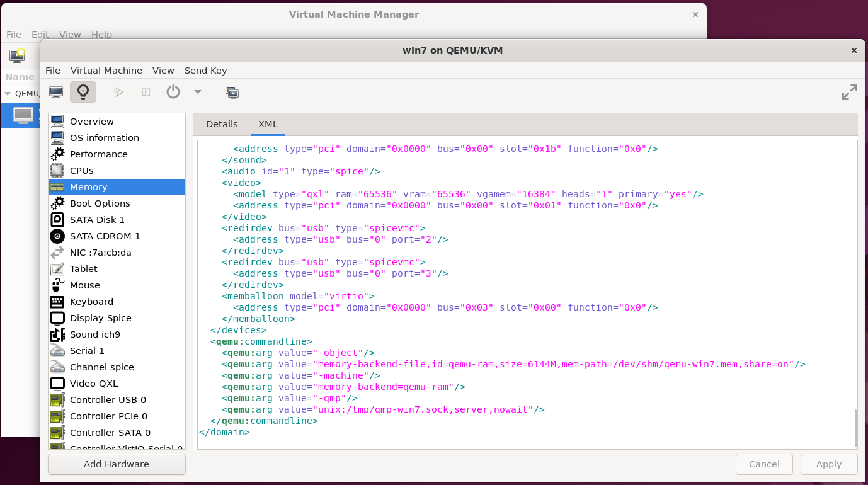The image size is (868, 485).
Task: Open the View menu in win7 window
Action: click(163, 71)
